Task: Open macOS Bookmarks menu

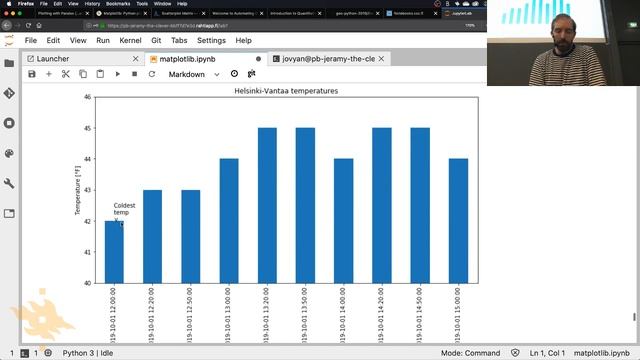Action: pos(118,4)
